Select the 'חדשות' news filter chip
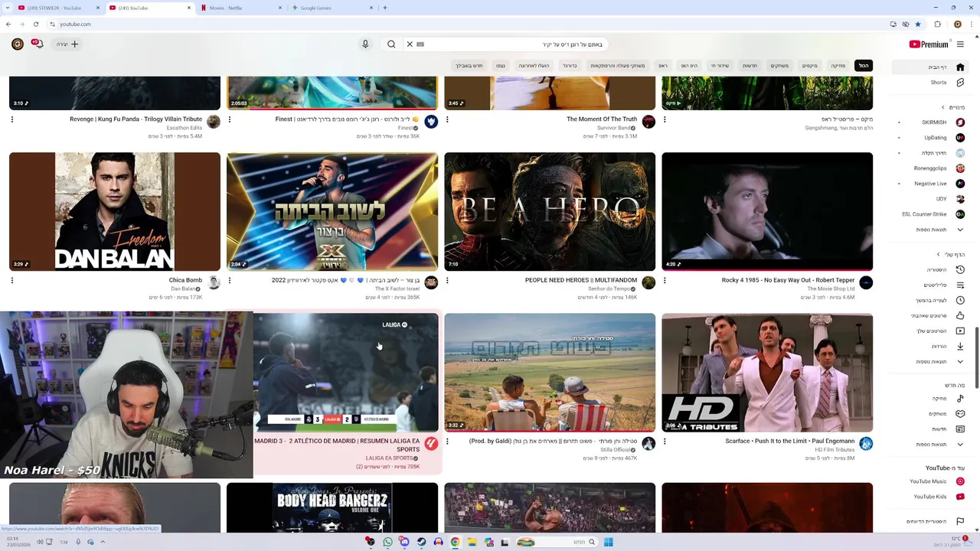The height and width of the screenshot is (551, 980). pos(750,66)
